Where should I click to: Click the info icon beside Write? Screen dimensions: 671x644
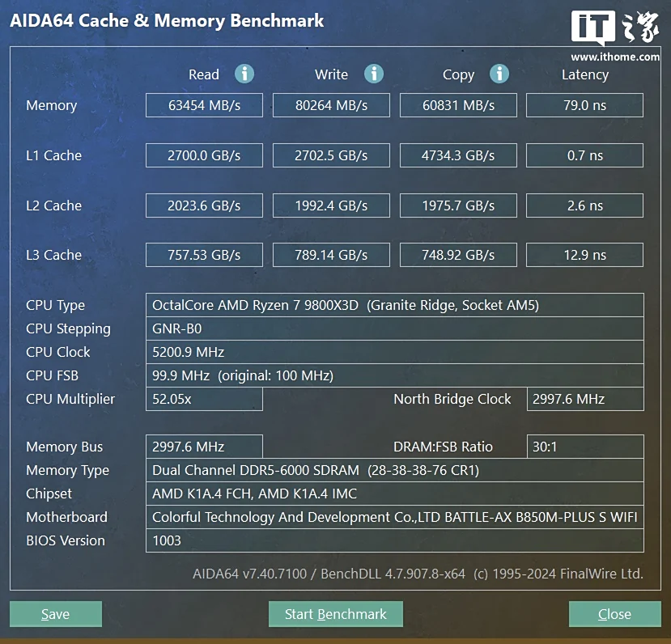[373, 74]
